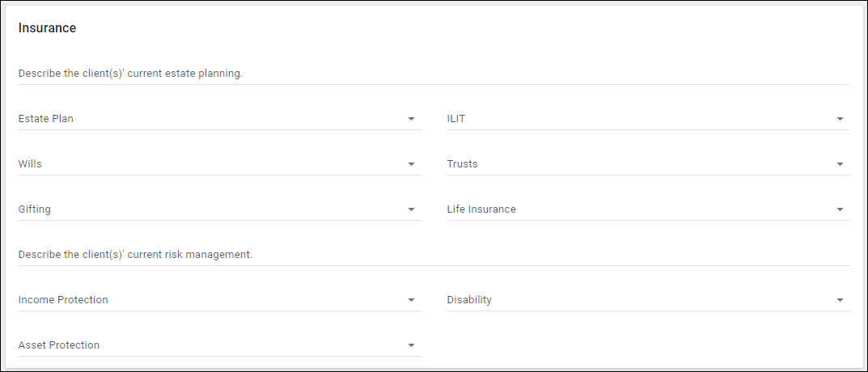Select the Income Protection field label
This screenshot has height=372, width=868.
point(63,300)
